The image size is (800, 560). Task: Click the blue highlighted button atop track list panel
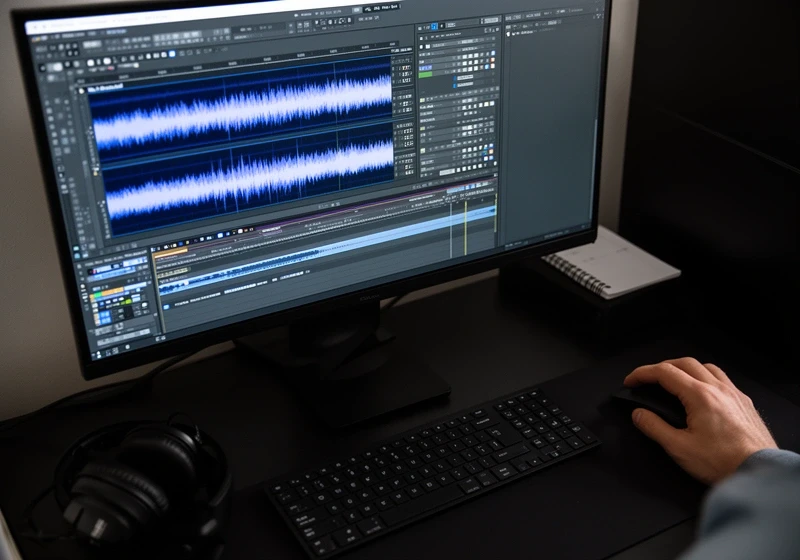(x=434, y=27)
